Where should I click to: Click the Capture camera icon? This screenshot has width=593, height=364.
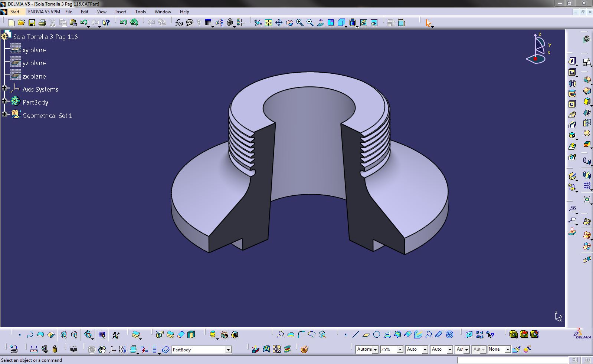click(73, 349)
